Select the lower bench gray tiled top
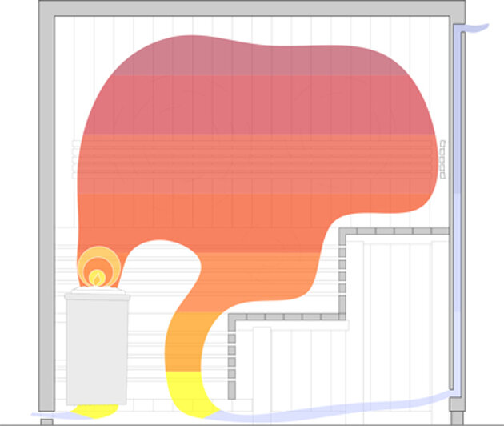Image resolution: width=504 pixels, height=426 pixels. click(x=287, y=317)
